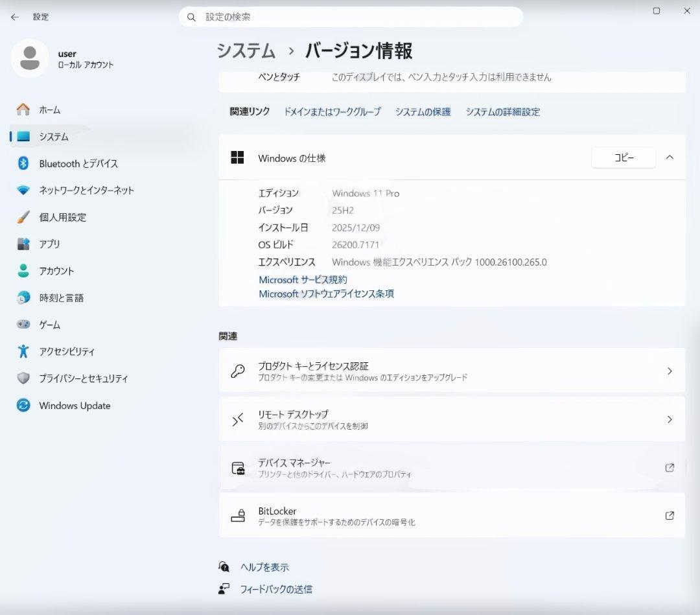Open the アカウント profile icon
Screen dimensions: 700x615
click(24, 271)
